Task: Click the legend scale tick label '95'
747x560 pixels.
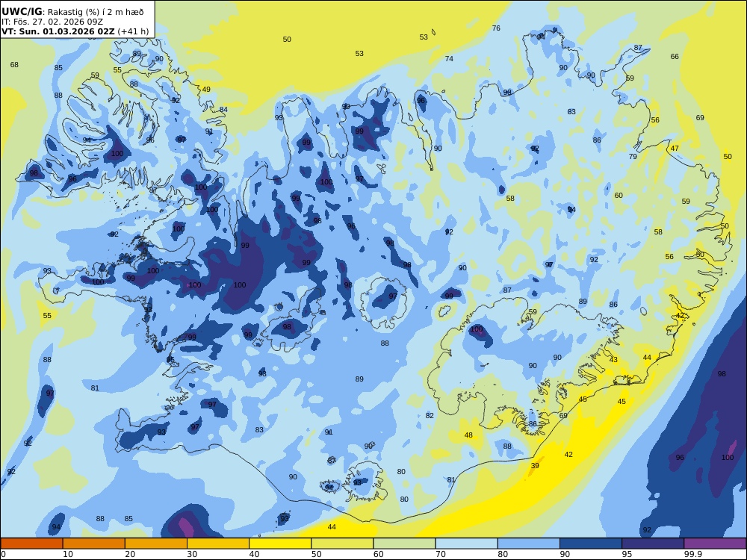Action: [x=627, y=554]
